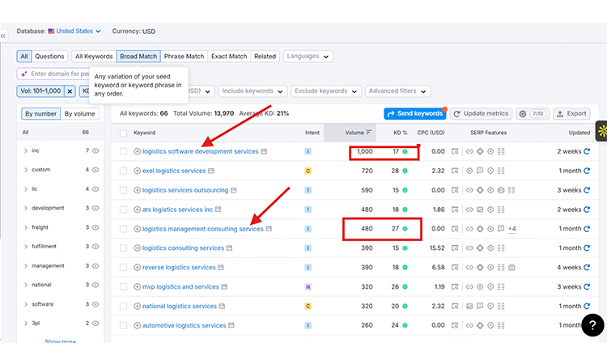Screen dimensions: 607x364
Task: Select the All groups row
Action: point(60,133)
